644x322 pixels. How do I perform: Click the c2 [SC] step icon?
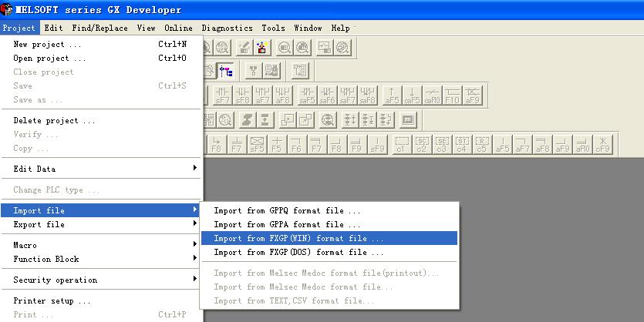pyautogui.click(x=421, y=144)
